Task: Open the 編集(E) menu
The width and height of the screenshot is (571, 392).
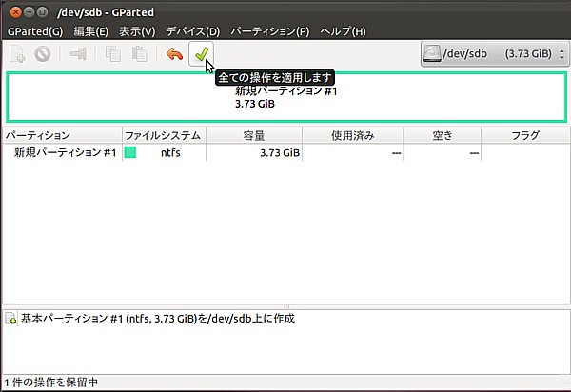Action: click(x=91, y=31)
